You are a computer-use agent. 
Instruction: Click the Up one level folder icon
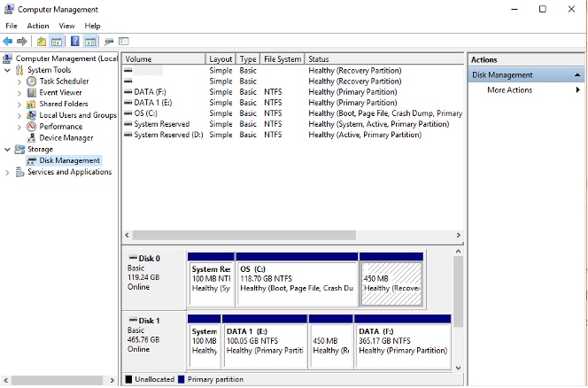42,42
